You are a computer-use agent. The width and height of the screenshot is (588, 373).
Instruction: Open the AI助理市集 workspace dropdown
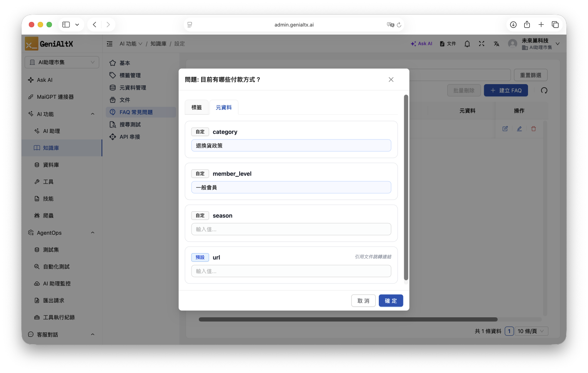62,62
